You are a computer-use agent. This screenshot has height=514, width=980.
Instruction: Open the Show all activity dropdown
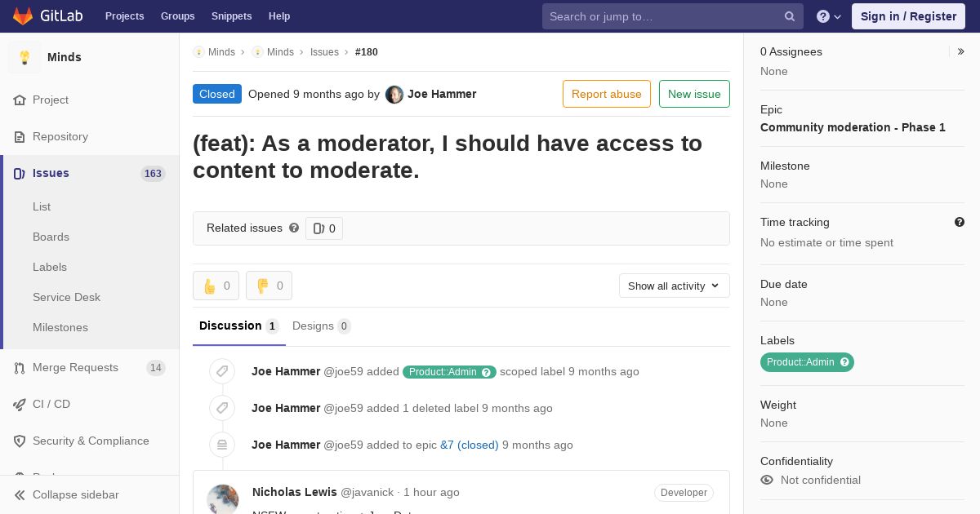[675, 286]
